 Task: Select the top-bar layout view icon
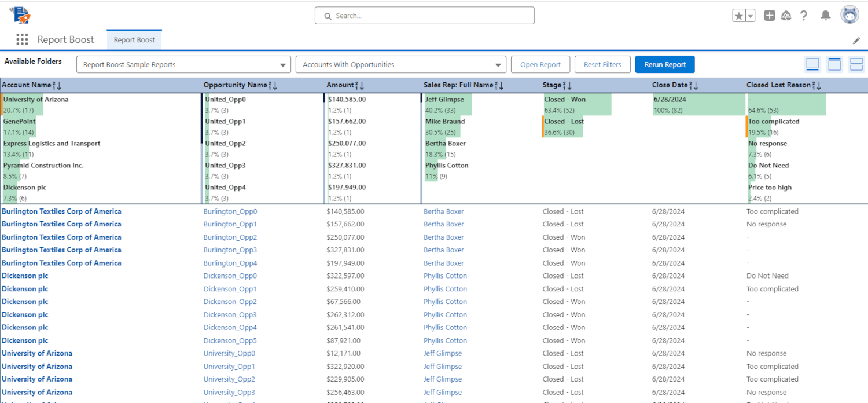(834, 64)
